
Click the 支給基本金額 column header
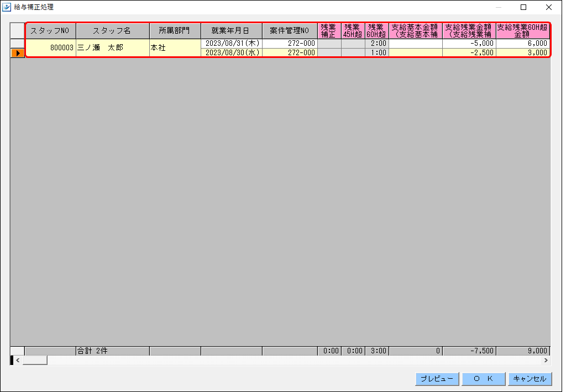click(416, 31)
